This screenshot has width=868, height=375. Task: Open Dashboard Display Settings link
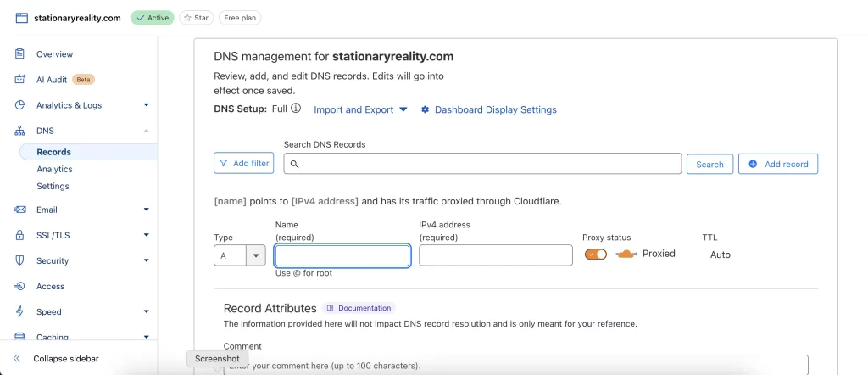(x=495, y=109)
